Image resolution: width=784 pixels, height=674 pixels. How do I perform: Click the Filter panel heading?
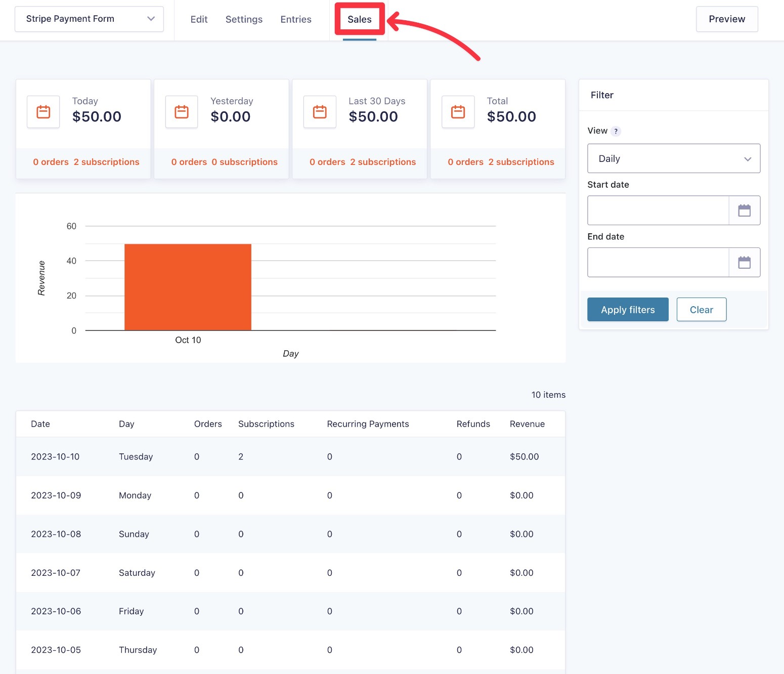click(x=602, y=95)
